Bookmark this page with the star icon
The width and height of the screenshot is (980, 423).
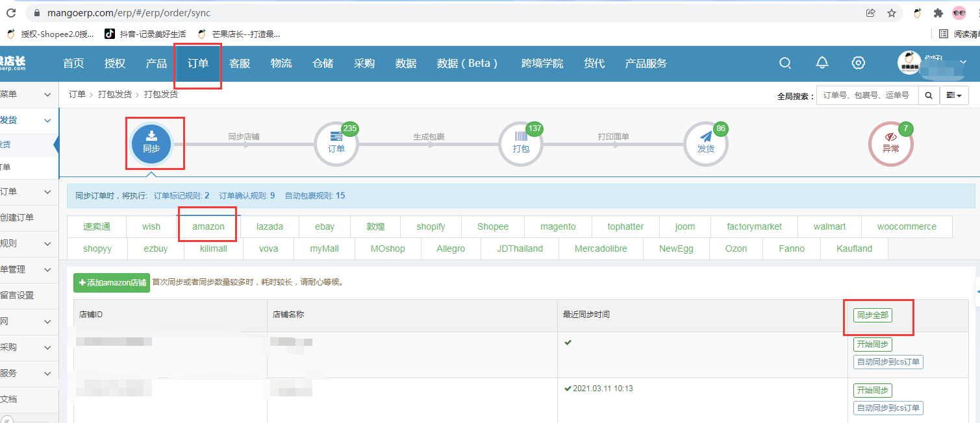(892, 13)
